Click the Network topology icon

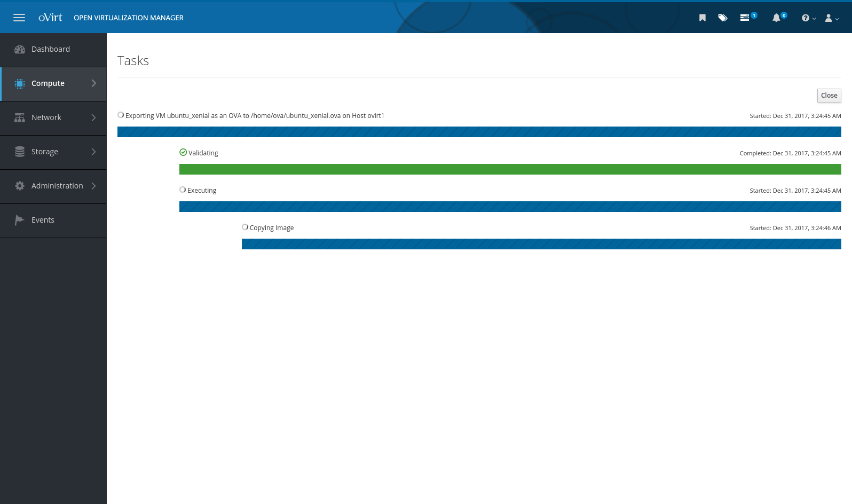[20, 117]
